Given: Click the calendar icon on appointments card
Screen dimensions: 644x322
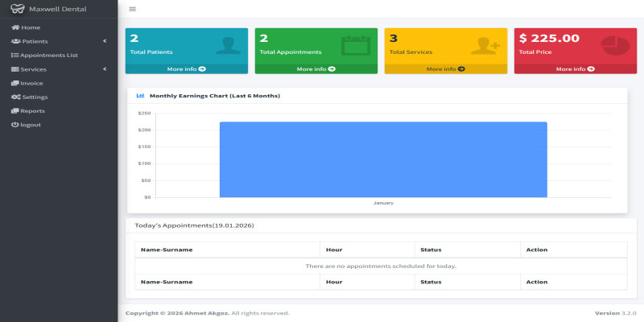Looking at the screenshot, I should 355,45.
